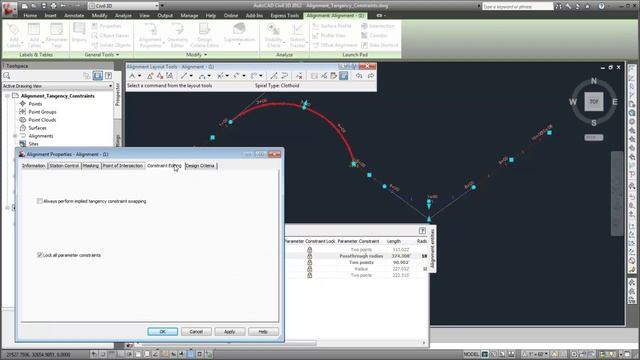Switch to Point of Intersection tab
Viewport: 640px width, 360px height.
tap(122, 166)
